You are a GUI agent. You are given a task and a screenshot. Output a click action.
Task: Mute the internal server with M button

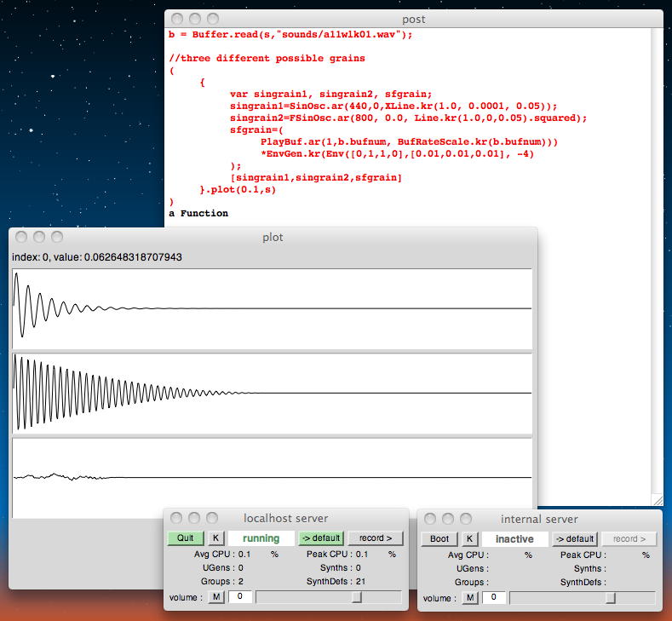pos(470,598)
